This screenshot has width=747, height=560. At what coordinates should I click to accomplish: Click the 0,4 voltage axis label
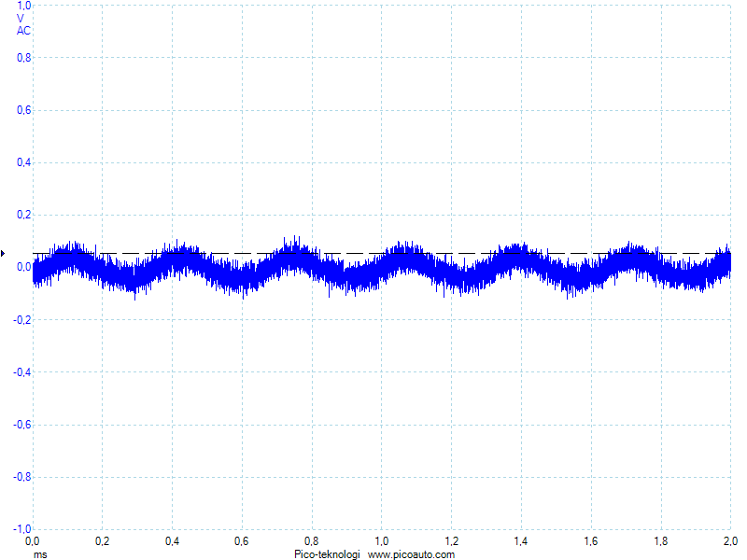[24, 162]
